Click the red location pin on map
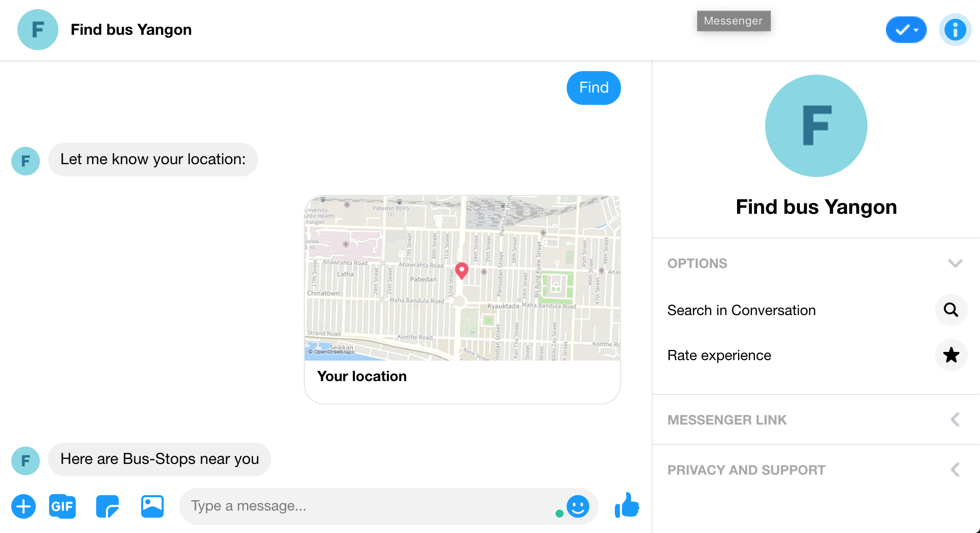 tap(462, 271)
